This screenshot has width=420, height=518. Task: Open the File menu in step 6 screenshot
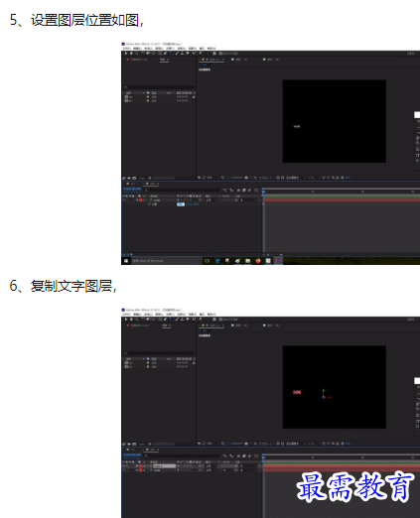(x=127, y=315)
